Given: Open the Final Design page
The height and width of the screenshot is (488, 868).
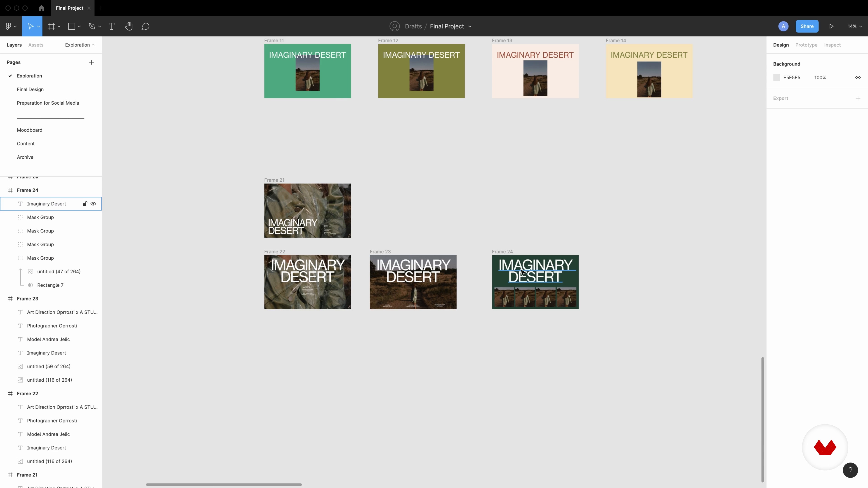Looking at the screenshot, I should (30, 89).
